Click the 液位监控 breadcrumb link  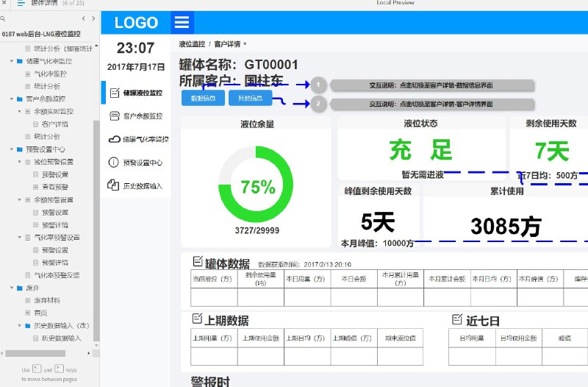[192, 44]
